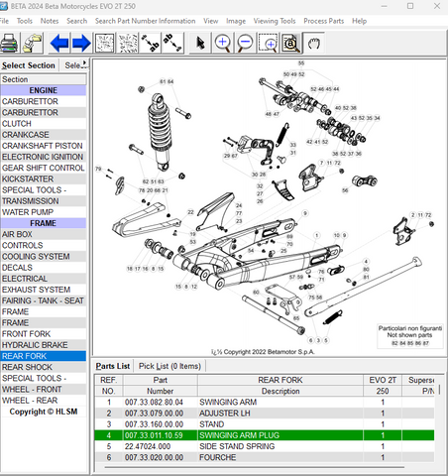Screen dimensions: 448x476
Task: Switch to the Select Section tab
Action: click(29, 65)
